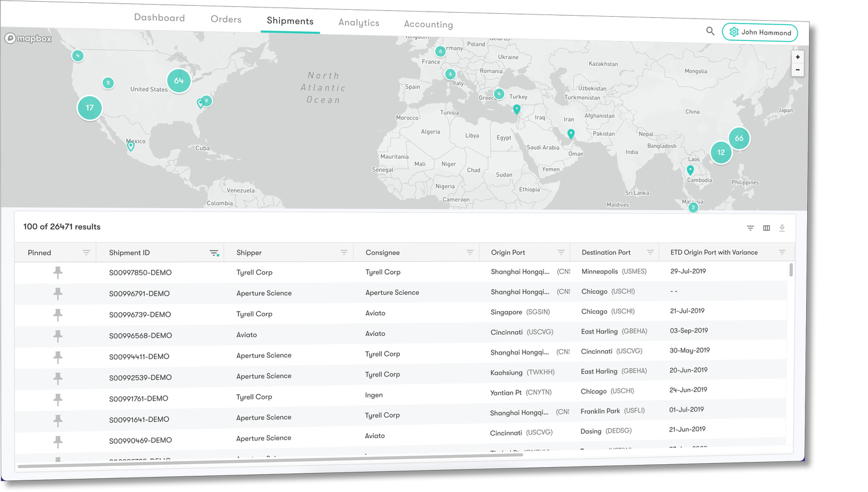868x492 pixels.
Task: Open the table filter panel icon
Action: tap(750, 228)
